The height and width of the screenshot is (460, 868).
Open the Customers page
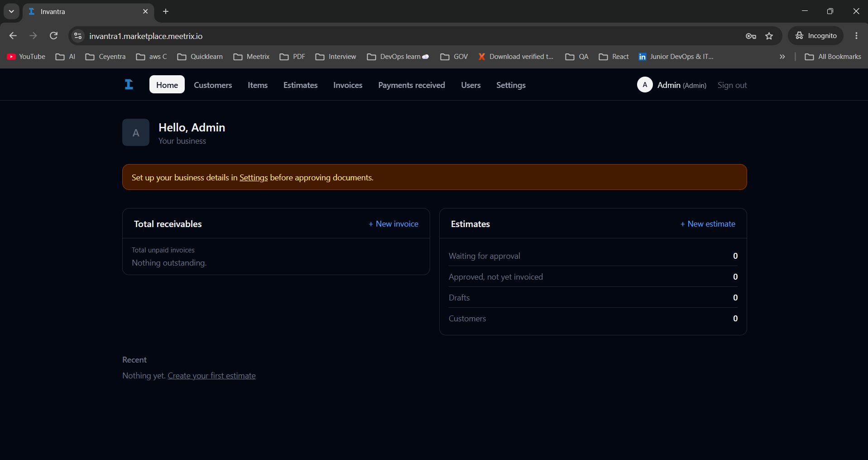point(213,85)
